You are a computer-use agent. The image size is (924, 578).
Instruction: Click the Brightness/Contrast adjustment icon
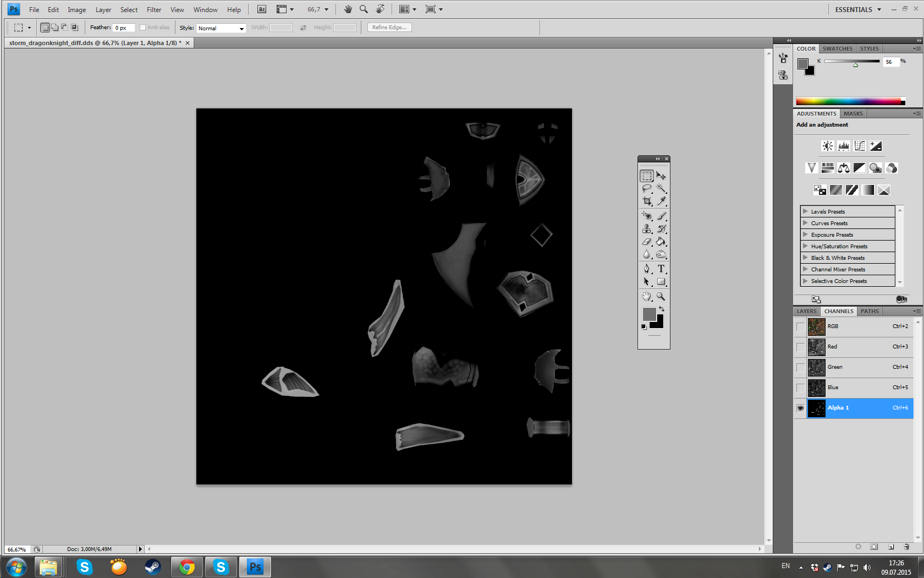coord(827,146)
